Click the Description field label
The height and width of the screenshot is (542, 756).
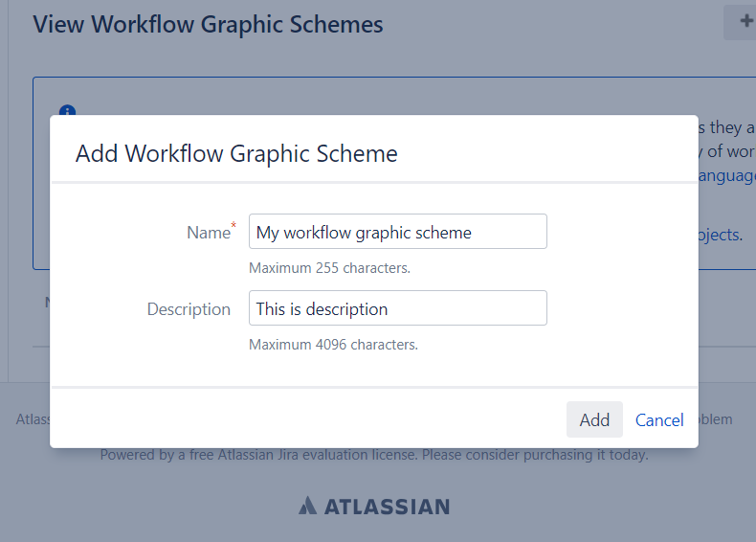tap(189, 309)
